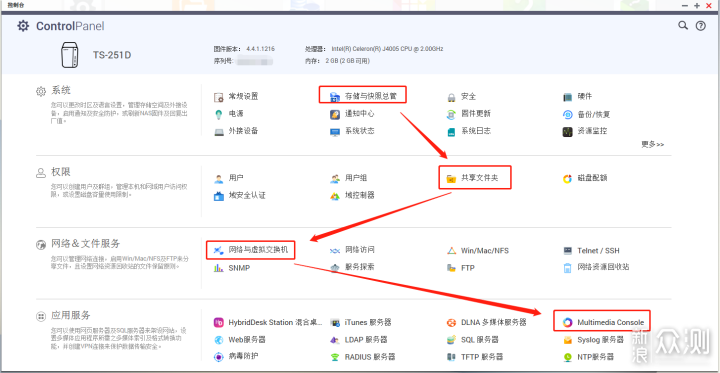Open Telnet / SSH settings
Image resolution: width=720 pixels, height=373 pixels.
[x=591, y=251]
